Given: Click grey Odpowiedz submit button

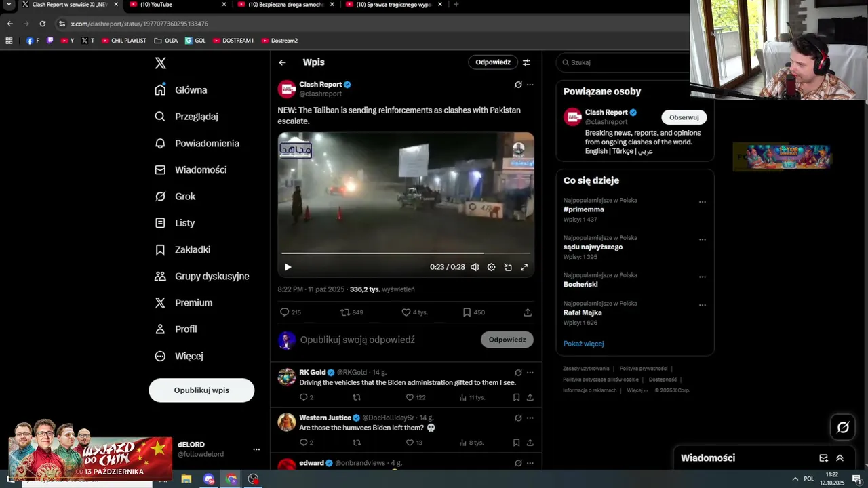Looking at the screenshot, I should (x=507, y=340).
